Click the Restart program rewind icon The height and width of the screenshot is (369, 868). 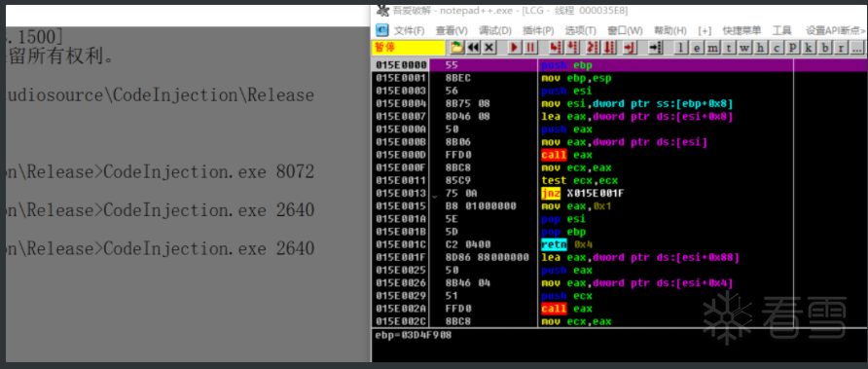tap(473, 48)
